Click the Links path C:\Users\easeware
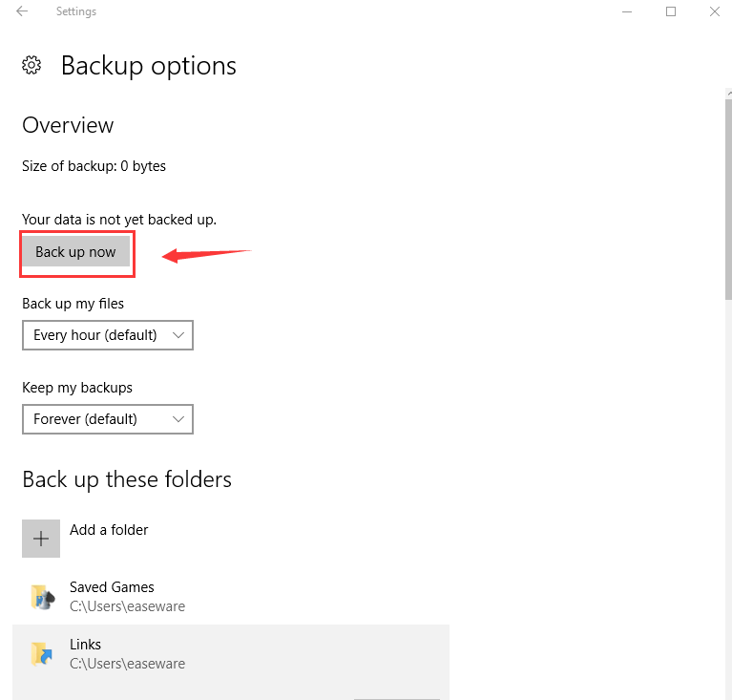The height and width of the screenshot is (700, 732). 128,664
